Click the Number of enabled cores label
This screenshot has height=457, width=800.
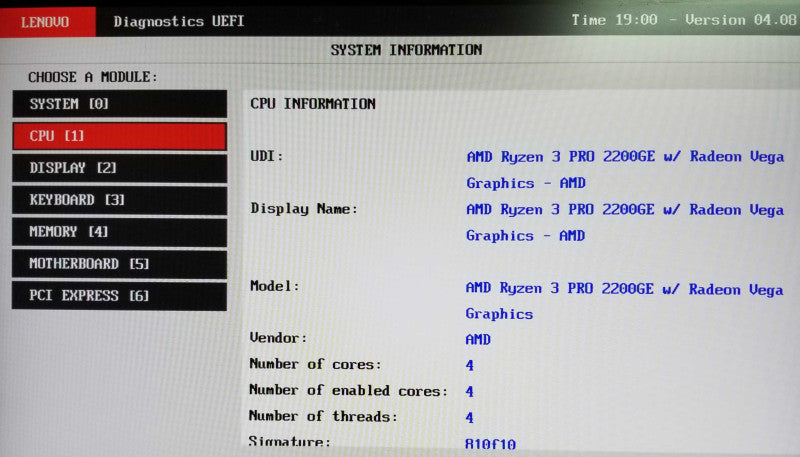[x=348, y=391]
